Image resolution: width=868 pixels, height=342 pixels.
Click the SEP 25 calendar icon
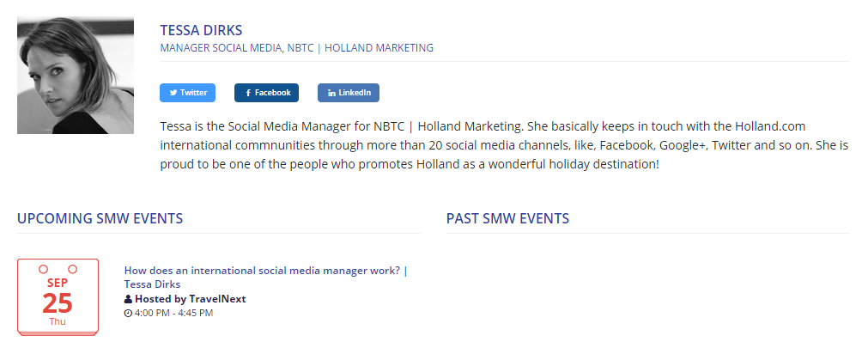click(58, 296)
